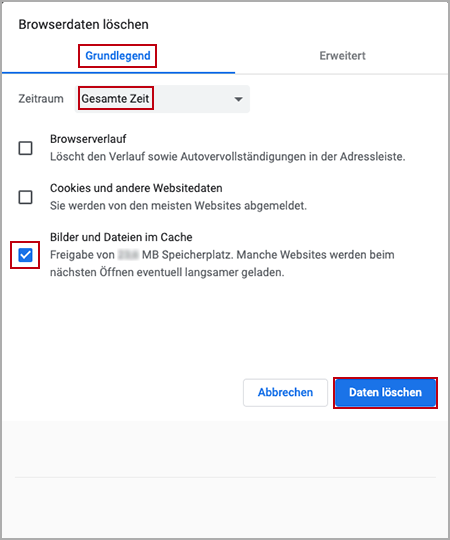Click the Bilder und Dateien im Cache label

click(121, 237)
